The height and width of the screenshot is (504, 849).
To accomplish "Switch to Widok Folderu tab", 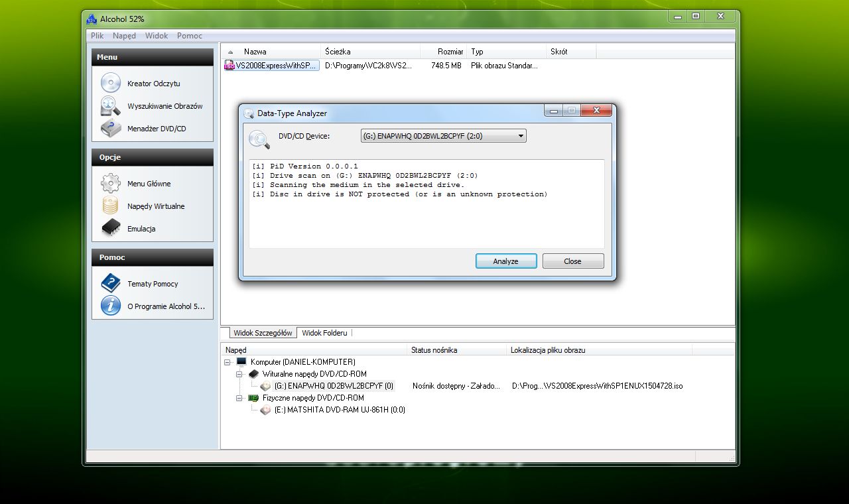I will 324,333.
